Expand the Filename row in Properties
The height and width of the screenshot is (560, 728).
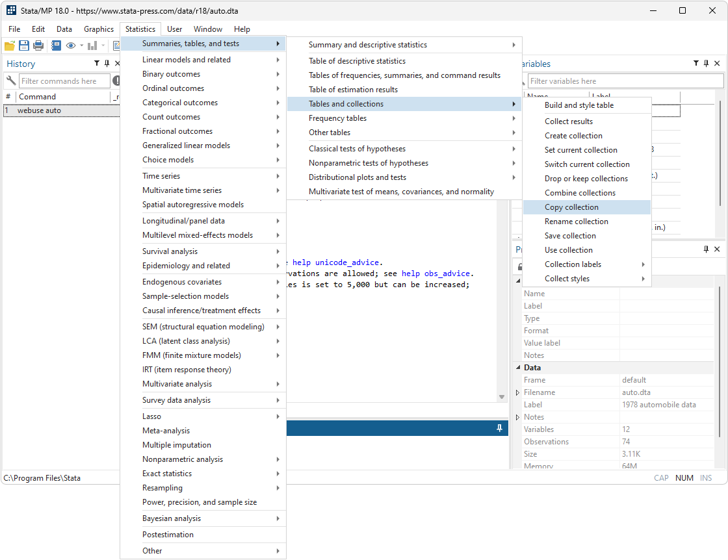click(x=517, y=392)
